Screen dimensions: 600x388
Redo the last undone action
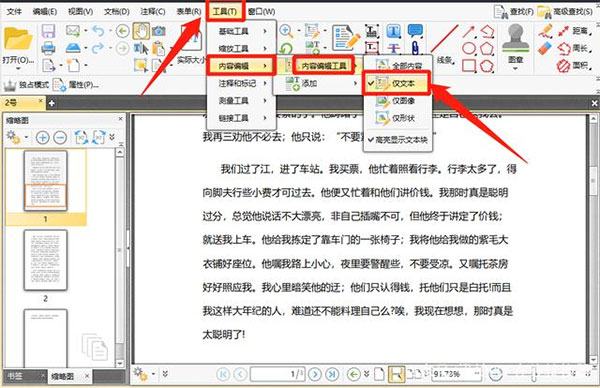[x=98, y=48]
